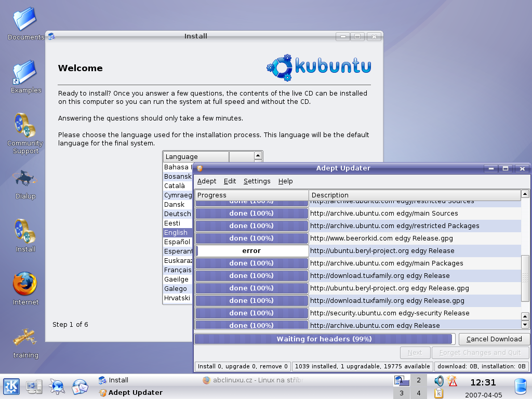Click the Adept Updater title bar icon
Screen dimensions: 532x399
point(200,168)
